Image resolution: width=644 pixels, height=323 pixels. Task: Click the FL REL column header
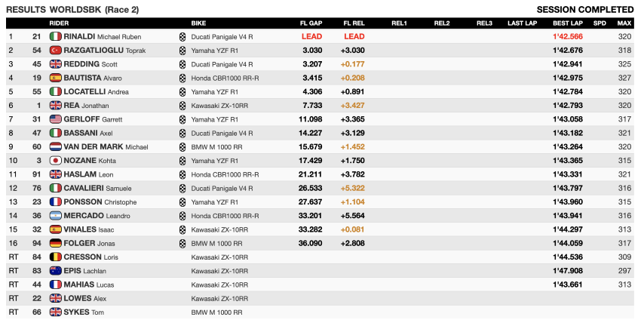click(354, 23)
